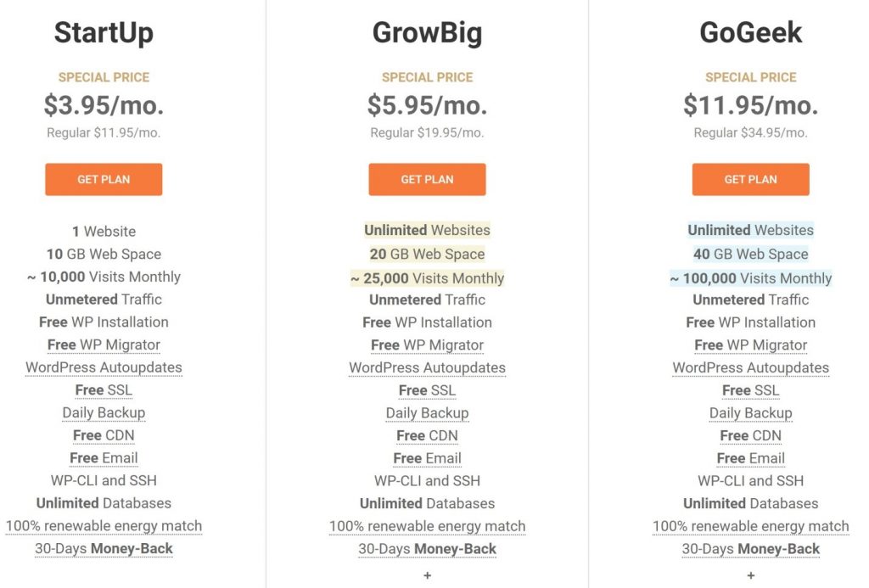Click StartUp Free Email link
Screen dimensions: 869x588
pos(104,458)
